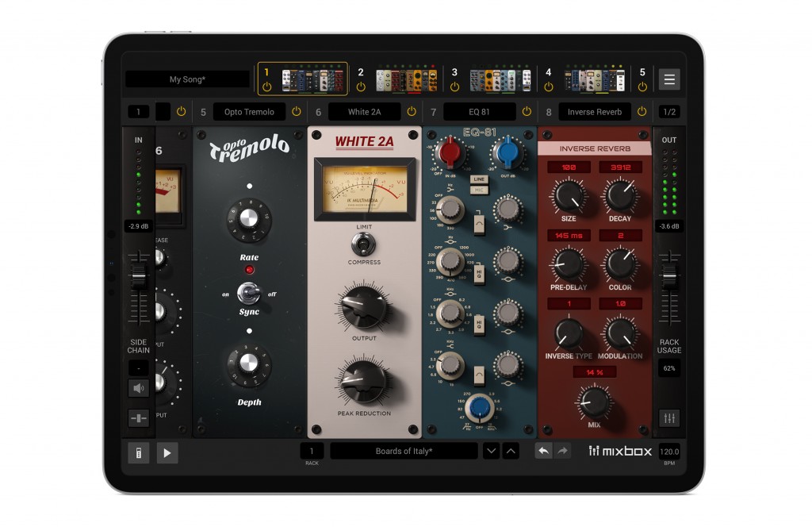Start playback with play button
The width and height of the screenshot is (812, 527).
coord(167,453)
